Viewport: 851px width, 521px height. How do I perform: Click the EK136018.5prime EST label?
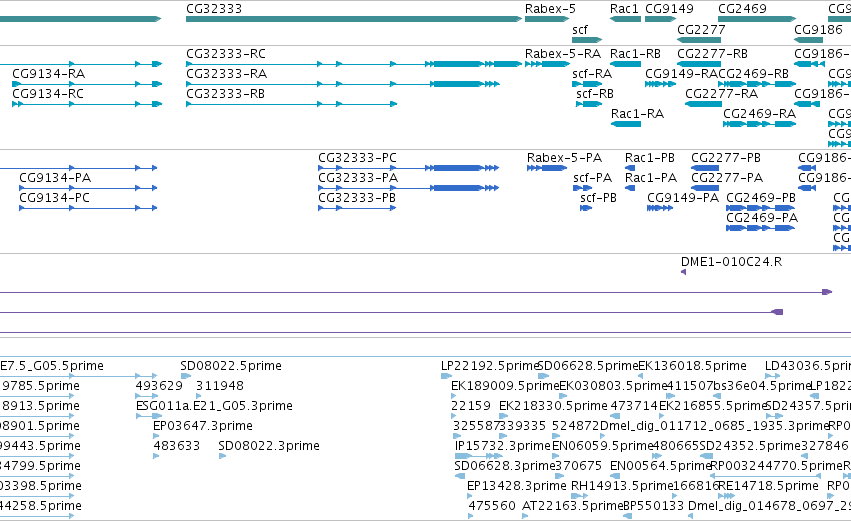692,366
